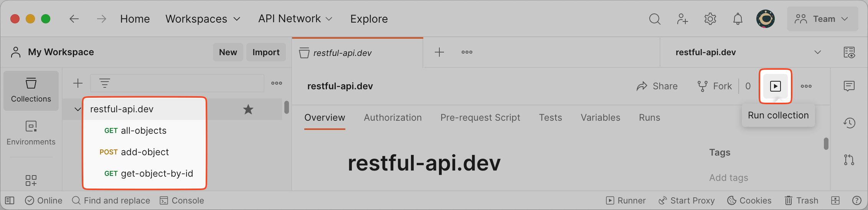This screenshot has height=210, width=868.
Task: Open the changelog history icon
Action: (x=849, y=123)
